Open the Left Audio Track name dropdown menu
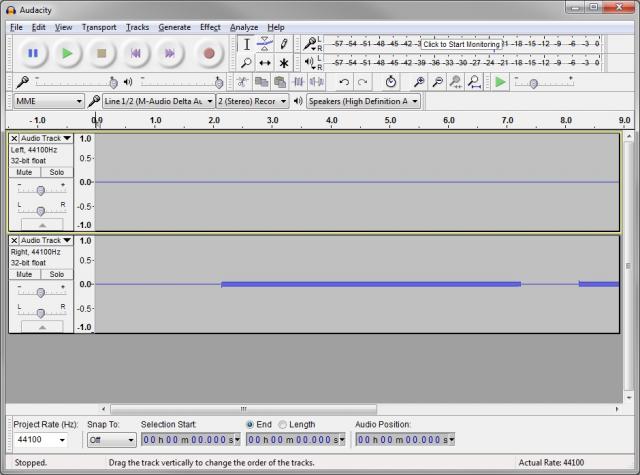640x475 pixels. click(46, 138)
